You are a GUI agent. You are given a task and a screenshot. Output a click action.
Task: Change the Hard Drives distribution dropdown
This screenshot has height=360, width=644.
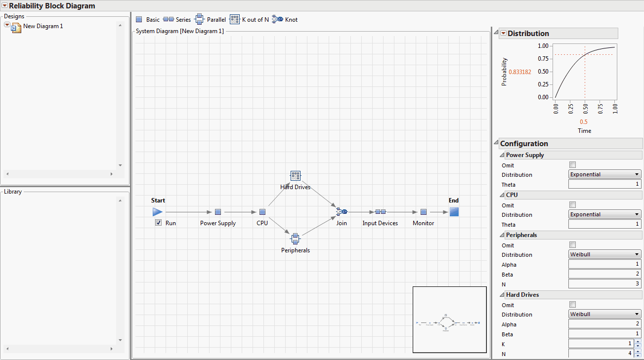pos(604,314)
